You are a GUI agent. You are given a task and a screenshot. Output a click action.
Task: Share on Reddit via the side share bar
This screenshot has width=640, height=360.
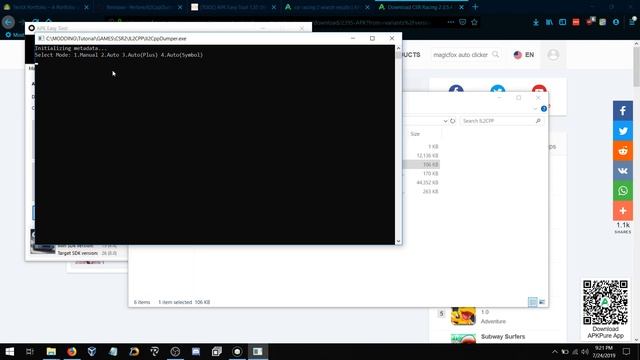click(623, 151)
